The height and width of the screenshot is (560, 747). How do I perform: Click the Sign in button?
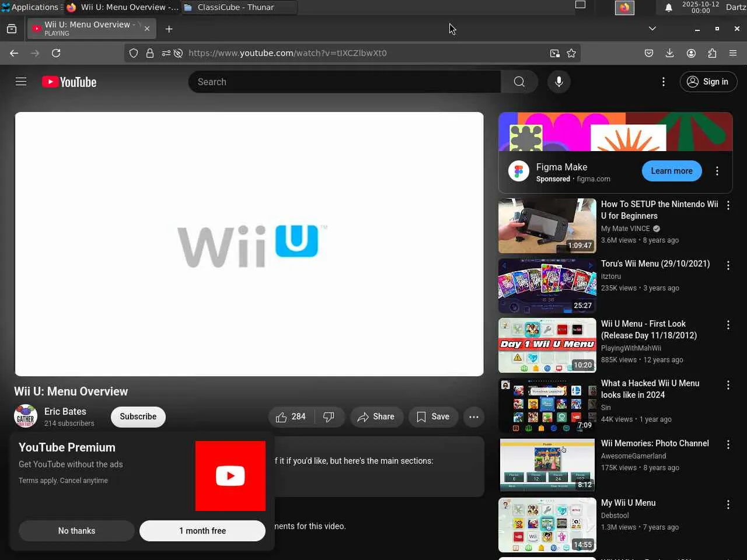tap(708, 82)
